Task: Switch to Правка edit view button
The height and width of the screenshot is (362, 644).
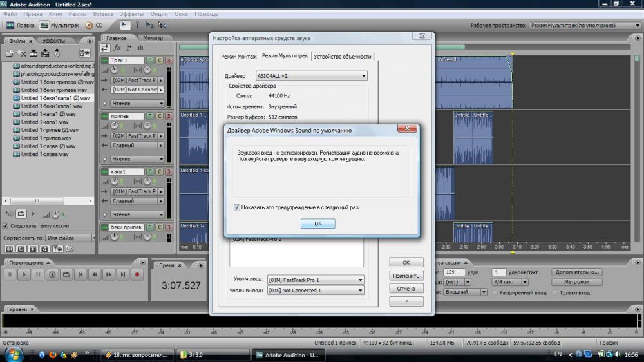Action: (x=20, y=26)
